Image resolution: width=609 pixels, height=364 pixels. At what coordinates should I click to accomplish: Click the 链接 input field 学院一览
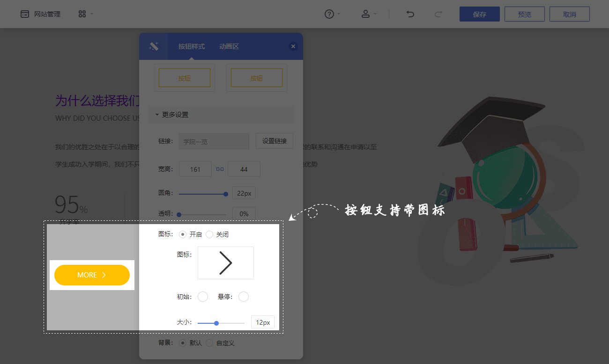(214, 141)
